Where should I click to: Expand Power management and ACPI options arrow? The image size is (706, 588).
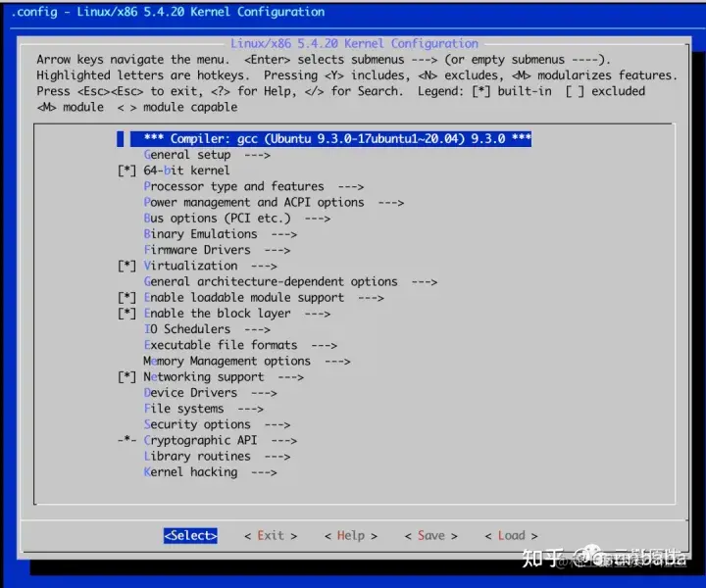[391, 203]
